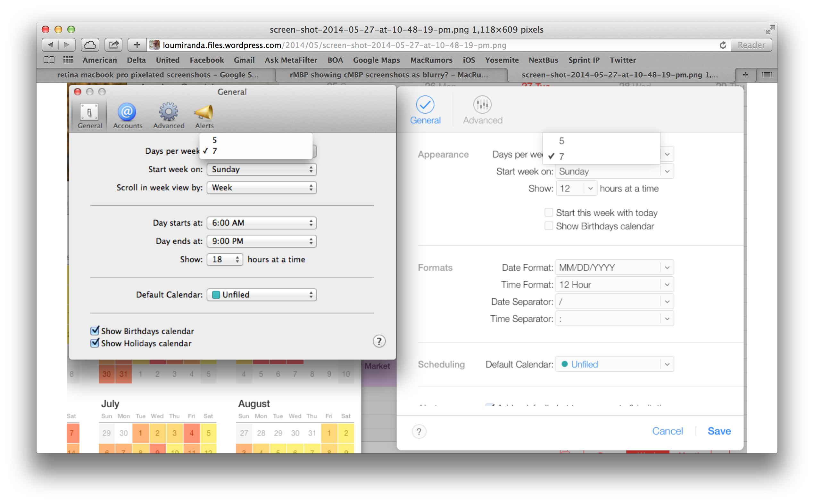Choose 7 in right Days per week menu
Image resolution: width=814 pixels, height=504 pixels.
pyautogui.click(x=601, y=156)
